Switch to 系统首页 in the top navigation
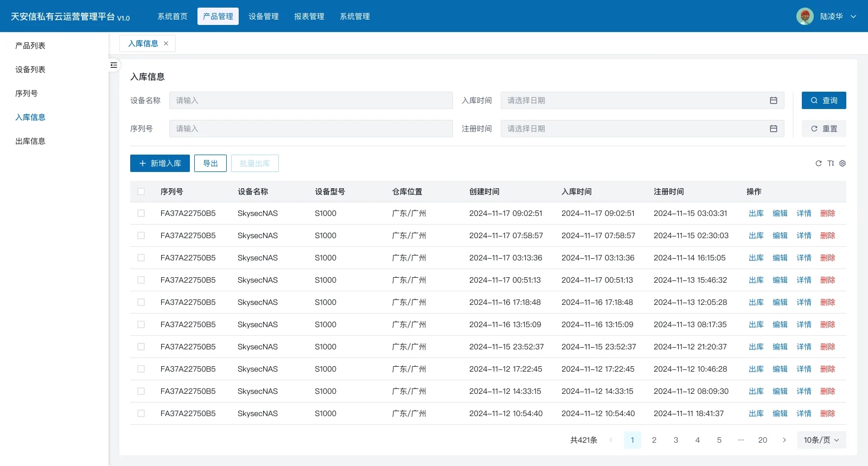The height and width of the screenshot is (466, 868). pyautogui.click(x=173, y=16)
